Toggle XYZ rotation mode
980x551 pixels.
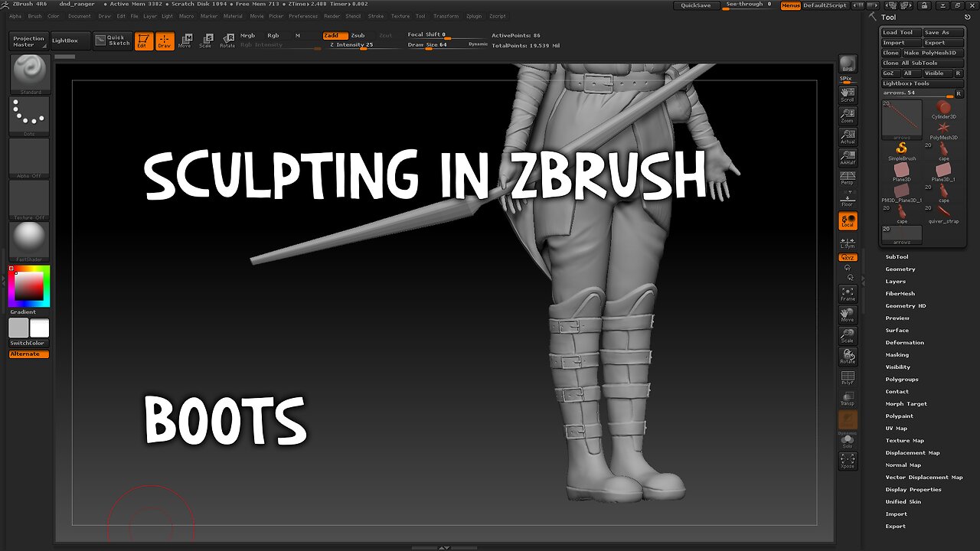(x=848, y=258)
